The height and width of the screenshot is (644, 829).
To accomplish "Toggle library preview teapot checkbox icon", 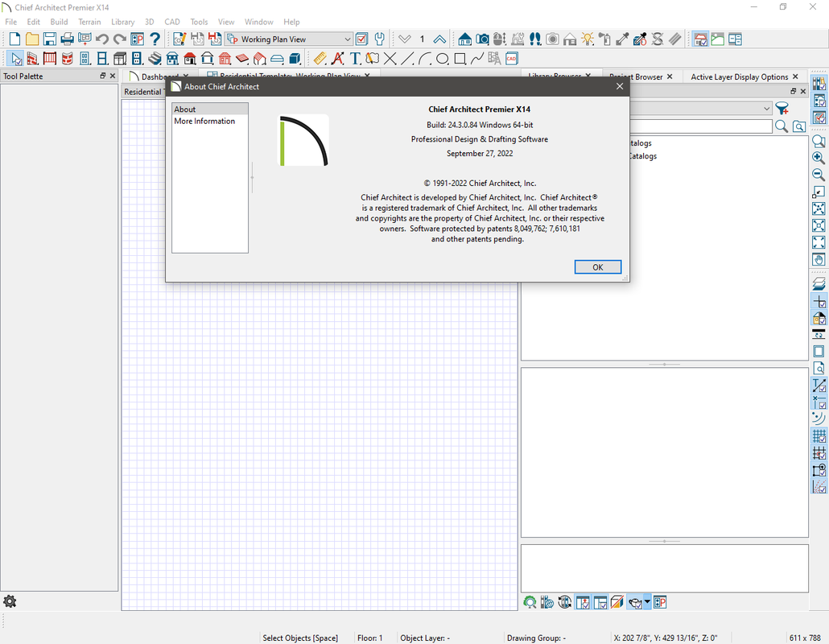I will point(636,602).
